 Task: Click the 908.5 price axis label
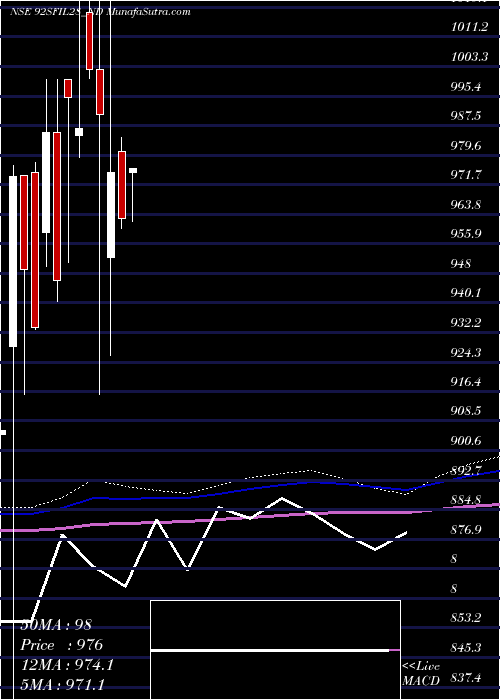pos(467,411)
